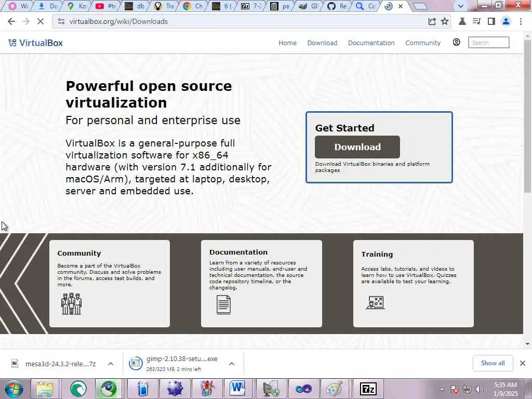Open Windows Explorer from the taskbar
The width and height of the screenshot is (532, 399).
45,389
